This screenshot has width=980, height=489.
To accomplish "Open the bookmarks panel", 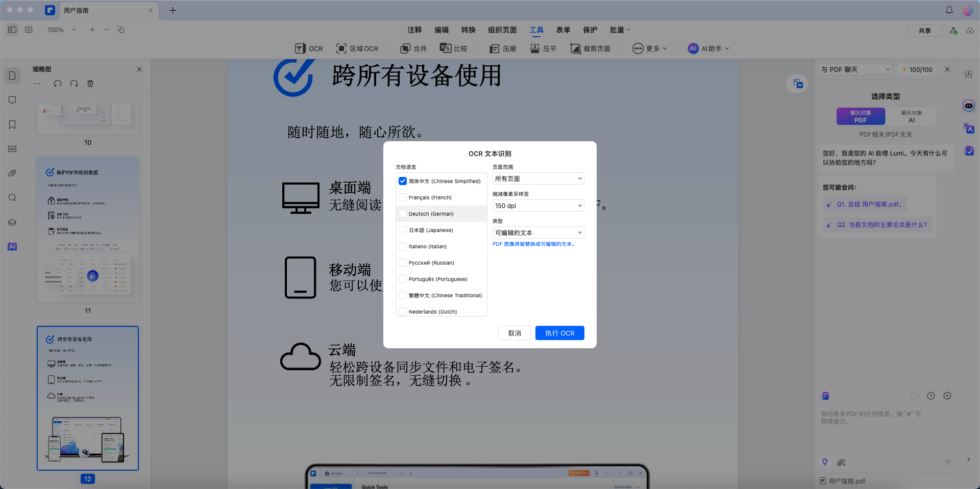I will click(12, 124).
